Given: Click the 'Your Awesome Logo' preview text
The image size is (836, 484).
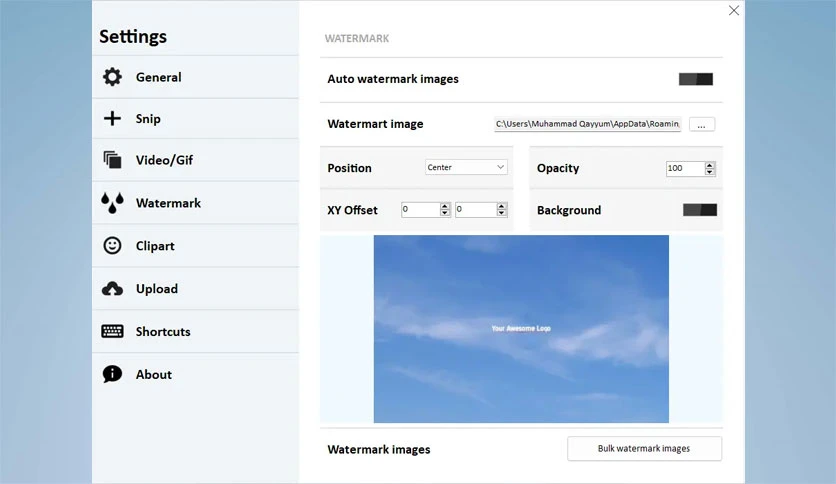Looking at the screenshot, I should tap(521, 328).
